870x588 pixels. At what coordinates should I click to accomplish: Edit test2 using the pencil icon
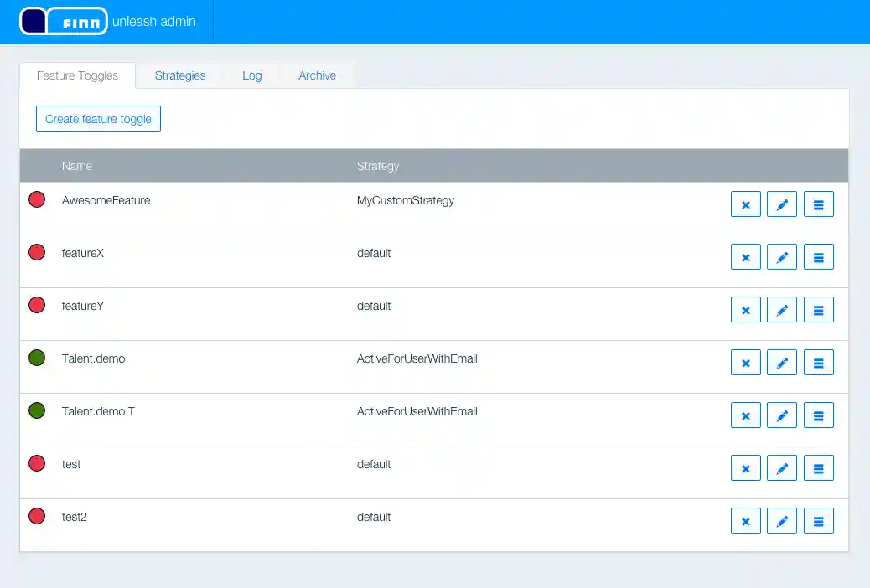pyautogui.click(x=782, y=520)
